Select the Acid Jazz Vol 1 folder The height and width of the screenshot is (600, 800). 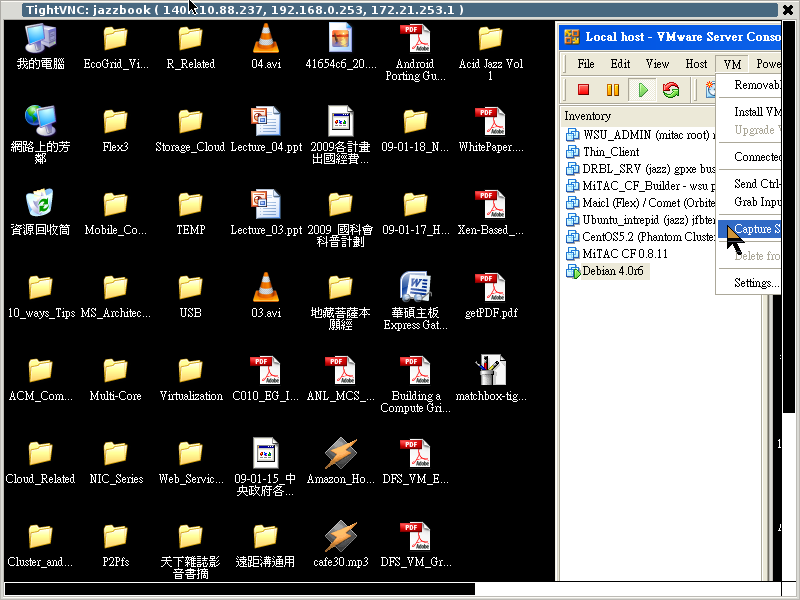(x=490, y=53)
